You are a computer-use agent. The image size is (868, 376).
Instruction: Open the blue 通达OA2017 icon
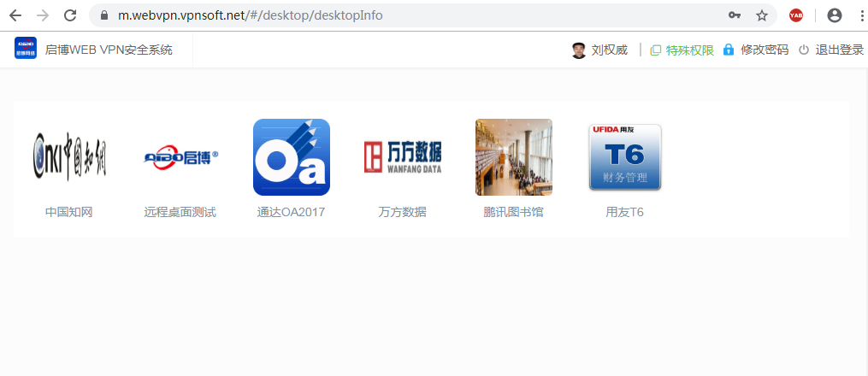click(x=292, y=157)
